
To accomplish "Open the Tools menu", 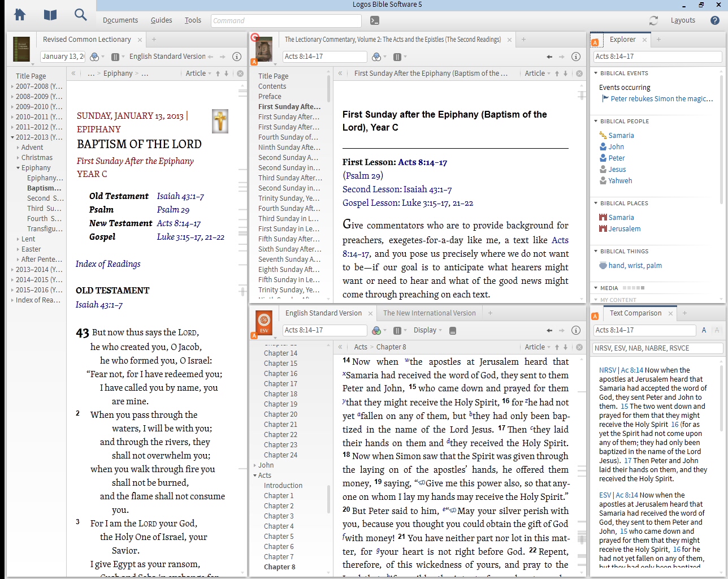I will coord(193,20).
